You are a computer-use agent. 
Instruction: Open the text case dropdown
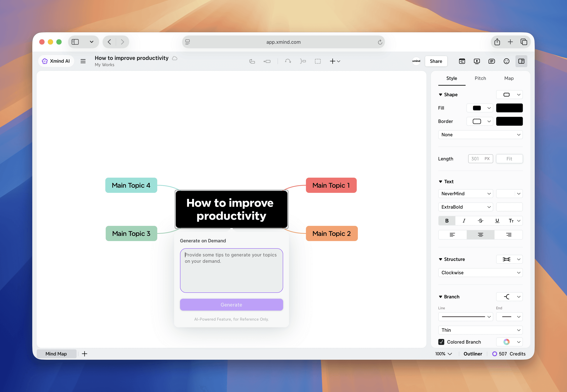pos(514,221)
